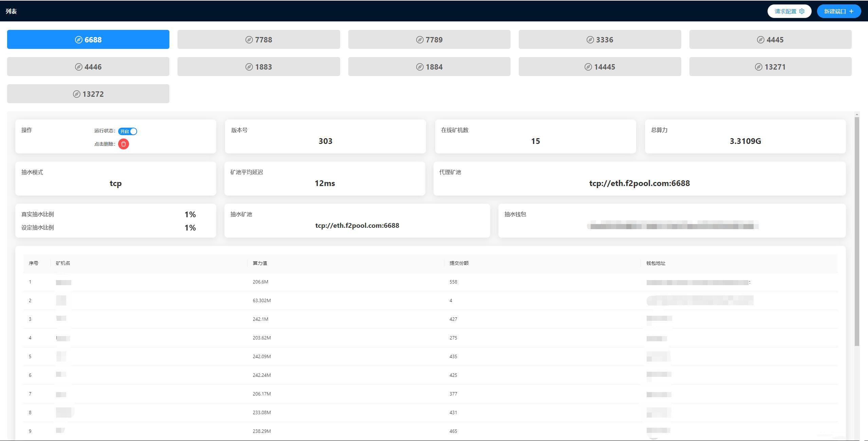This screenshot has width=868, height=441.
Task: Click the 提交份额 column header
Action: click(459, 263)
